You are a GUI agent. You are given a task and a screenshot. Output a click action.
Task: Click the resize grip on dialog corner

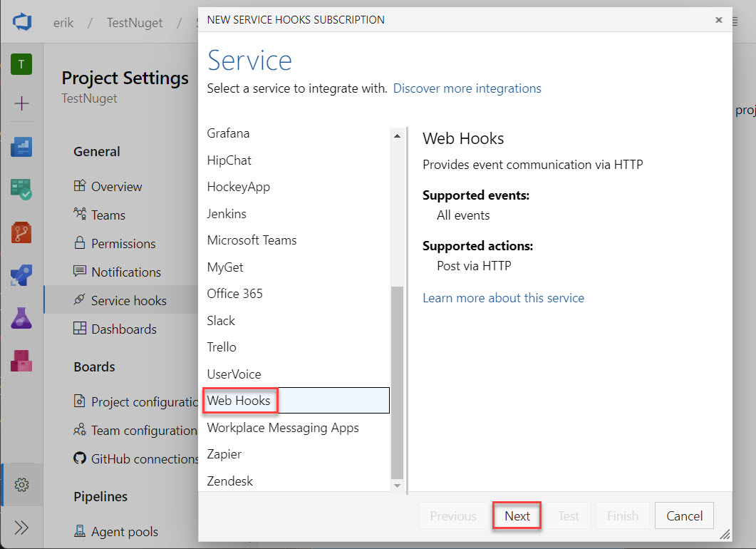coord(725,534)
